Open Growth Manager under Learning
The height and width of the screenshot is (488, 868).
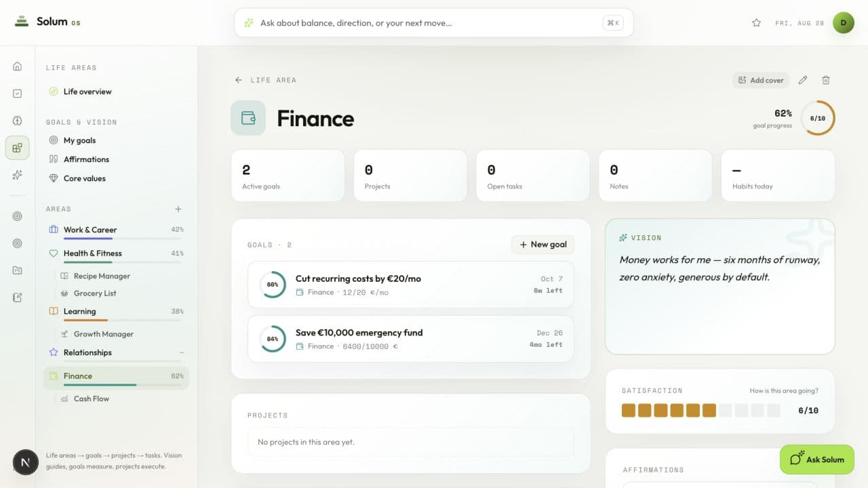121,334
